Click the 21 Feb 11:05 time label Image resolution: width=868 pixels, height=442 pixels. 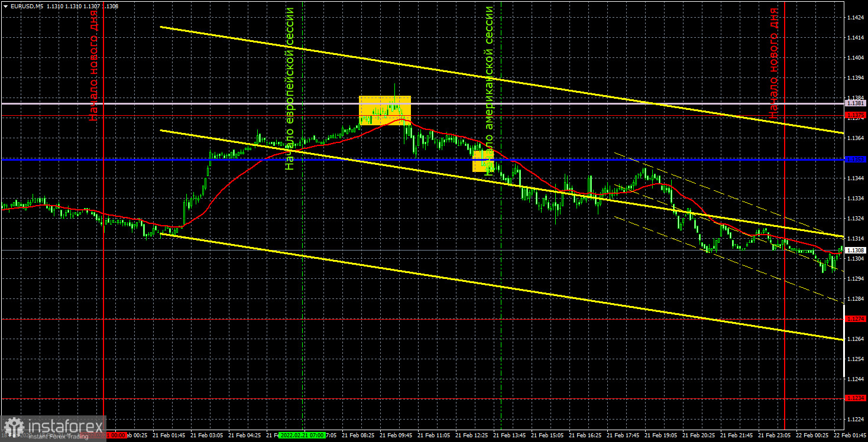click(435, 435)
